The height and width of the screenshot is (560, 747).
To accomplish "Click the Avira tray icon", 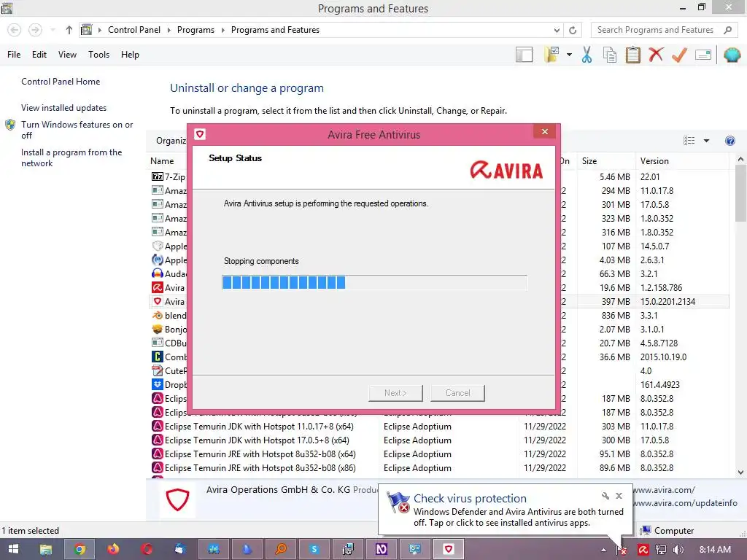I will (x=643, y=550).
